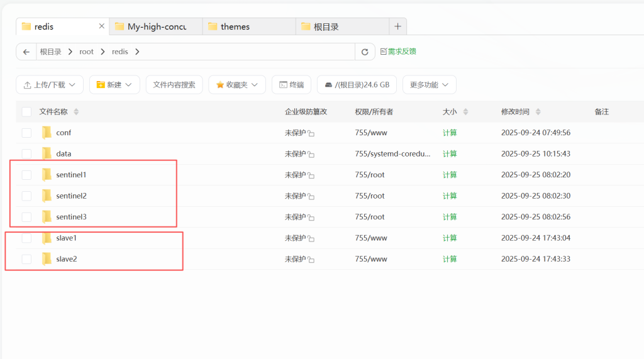
Task: Click 计算 size link for slave1
Action: click(x=450, y=238)
